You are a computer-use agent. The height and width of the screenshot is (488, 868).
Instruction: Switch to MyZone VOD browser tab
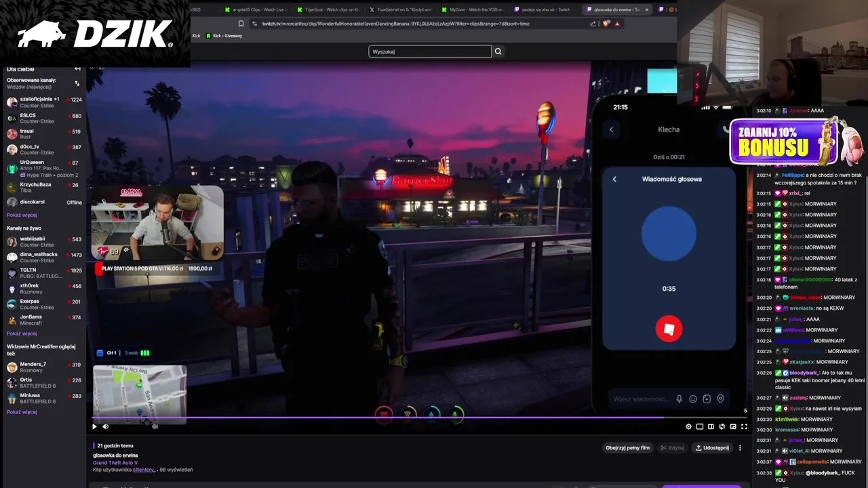coord(473,9)
